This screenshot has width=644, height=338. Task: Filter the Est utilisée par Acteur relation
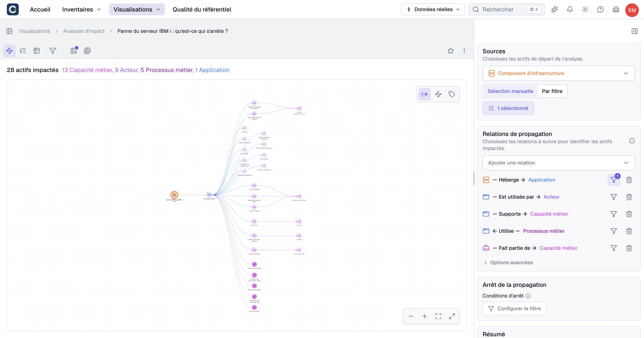pyautogui.click(x=614, y=197)
